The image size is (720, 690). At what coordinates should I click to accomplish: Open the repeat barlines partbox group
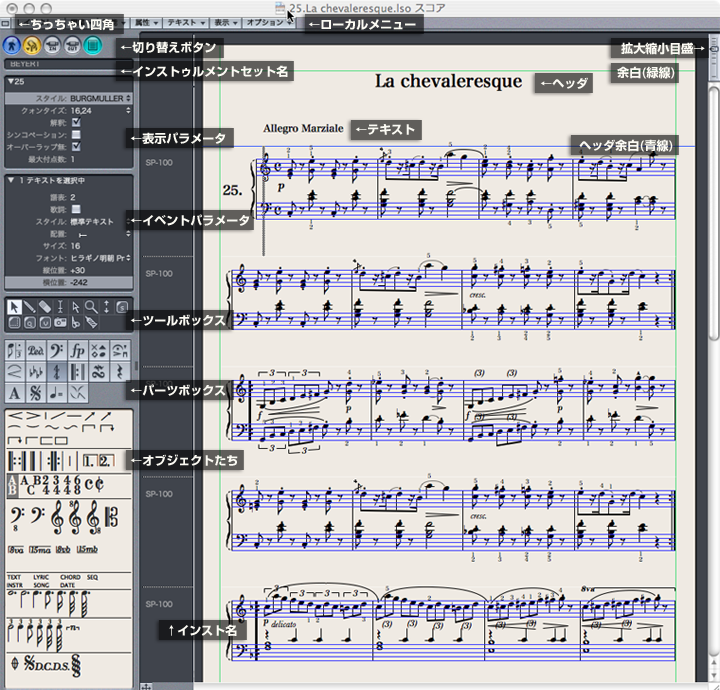[x=78, y=372]
